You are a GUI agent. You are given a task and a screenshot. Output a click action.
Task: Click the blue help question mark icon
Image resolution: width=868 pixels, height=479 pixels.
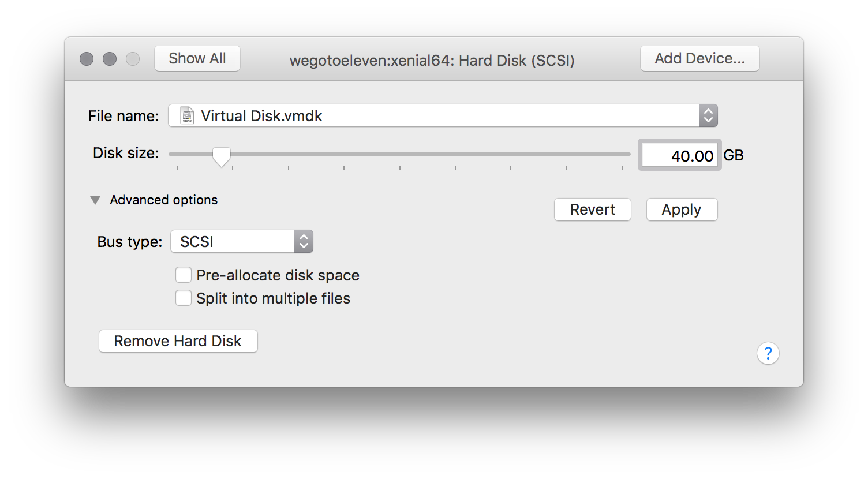[x=768, y=353]
